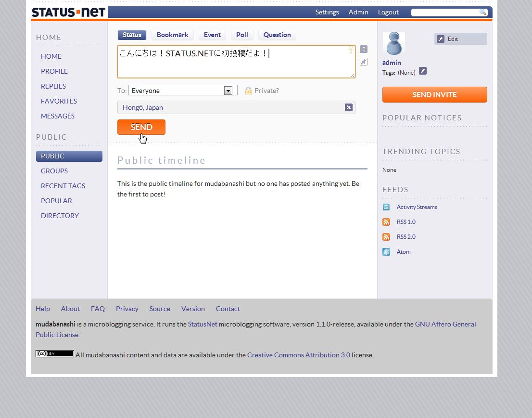
Task: Remove the Hongō, Japan location
Action: pos(348,107)
